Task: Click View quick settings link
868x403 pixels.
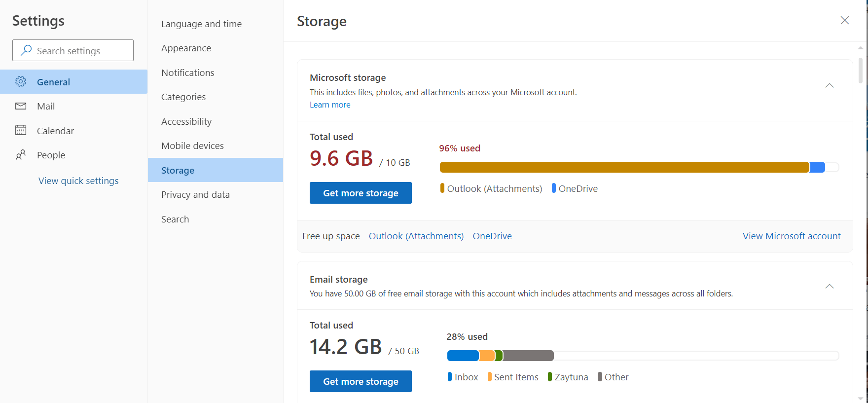Action: point(78,181)
